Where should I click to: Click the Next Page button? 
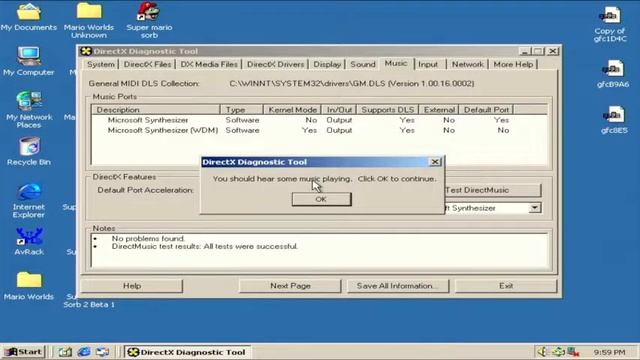pos(290,286)
